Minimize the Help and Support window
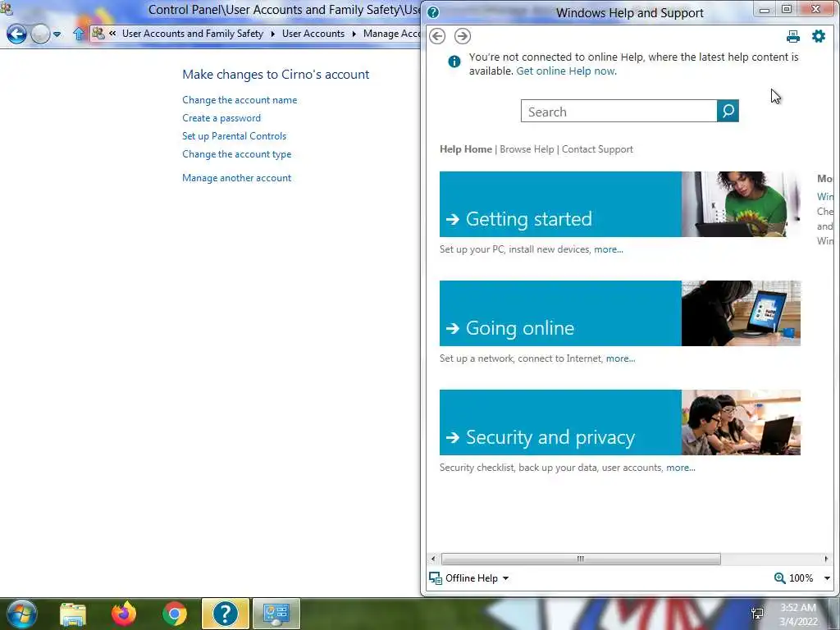The width and height of the screenshot is (840, 630). 765,10
